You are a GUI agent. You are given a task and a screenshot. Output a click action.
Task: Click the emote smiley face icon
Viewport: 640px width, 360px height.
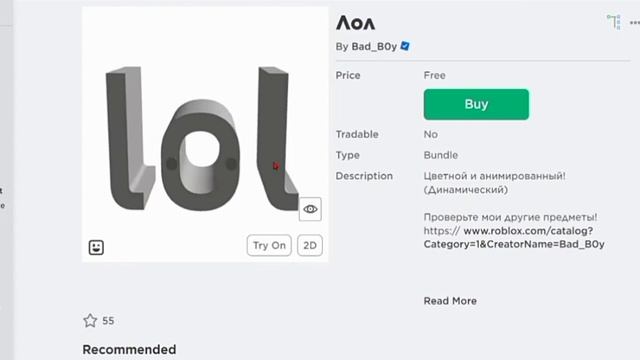point(96,247)
